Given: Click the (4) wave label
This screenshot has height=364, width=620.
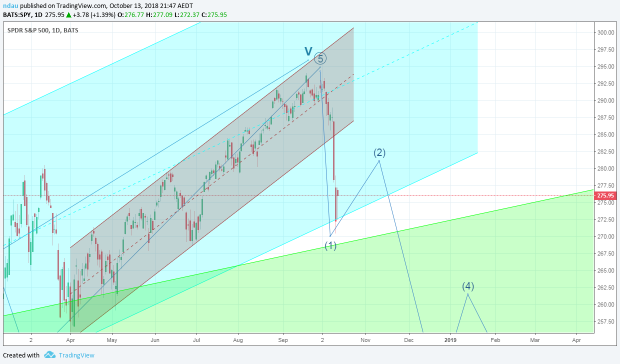Looking at the screenshot, I should point(468,286).
